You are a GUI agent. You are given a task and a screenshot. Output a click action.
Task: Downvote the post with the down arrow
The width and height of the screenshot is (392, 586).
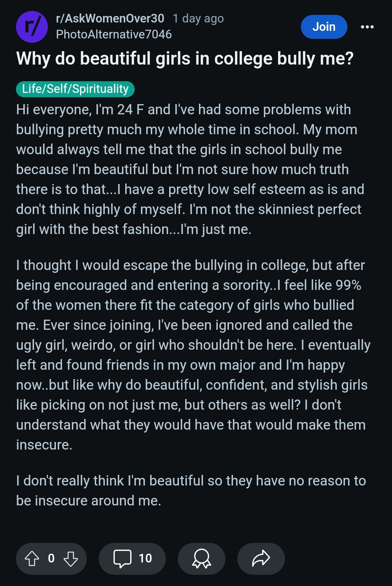pos(71,558)
